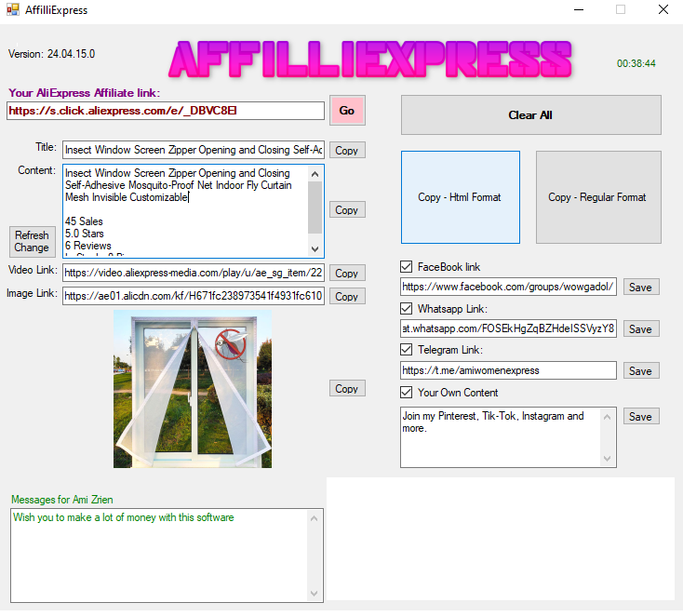Uncheck the FaceBook link checkbox

(406, 267)
